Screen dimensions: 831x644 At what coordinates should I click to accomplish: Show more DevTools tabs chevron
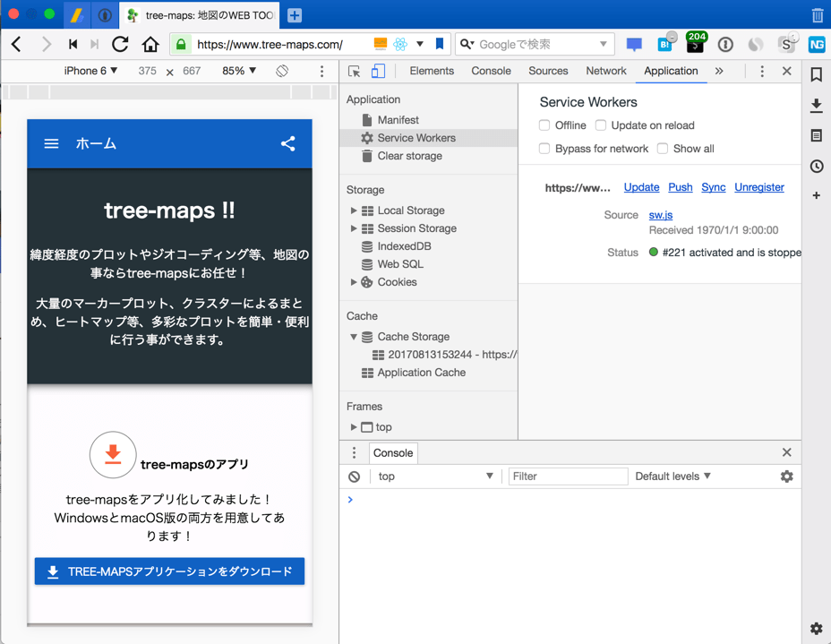coord(719,71)
